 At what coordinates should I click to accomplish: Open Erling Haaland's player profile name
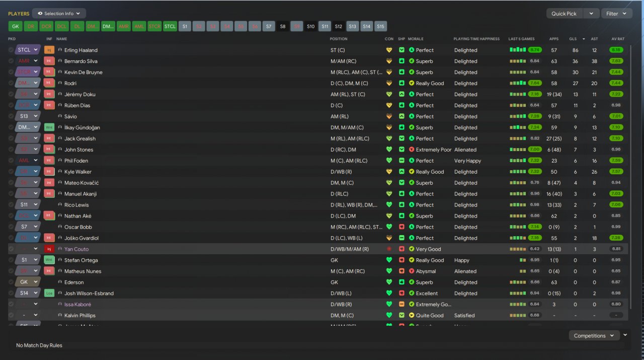tap(81, 50)
